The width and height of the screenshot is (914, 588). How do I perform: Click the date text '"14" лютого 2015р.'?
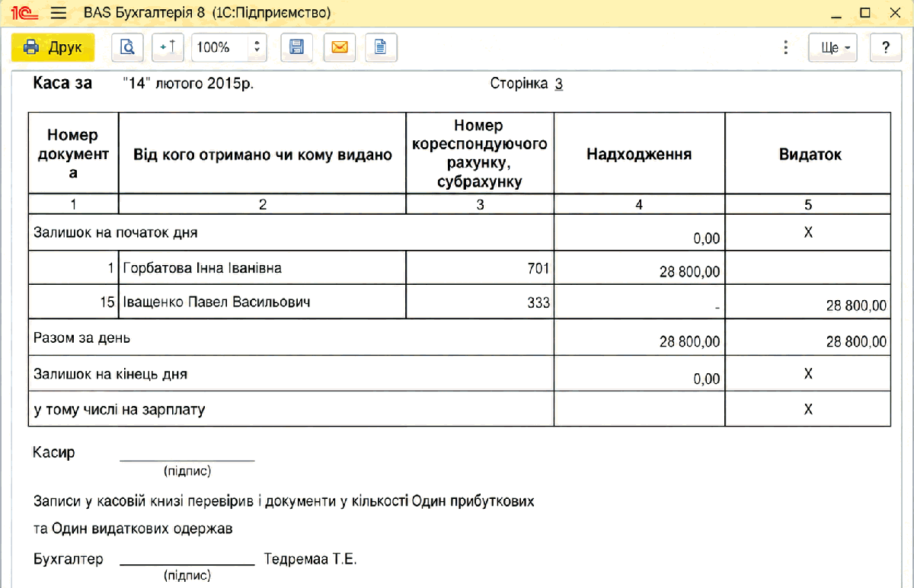pyautogui.click(x=188, y=84)
